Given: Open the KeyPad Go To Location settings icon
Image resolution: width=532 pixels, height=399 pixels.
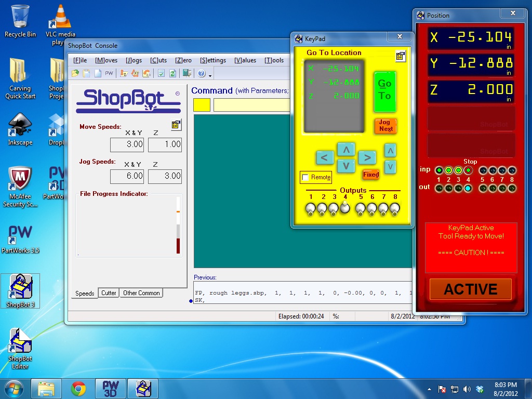Looking at the screenshot, I should tap(401, 56).
